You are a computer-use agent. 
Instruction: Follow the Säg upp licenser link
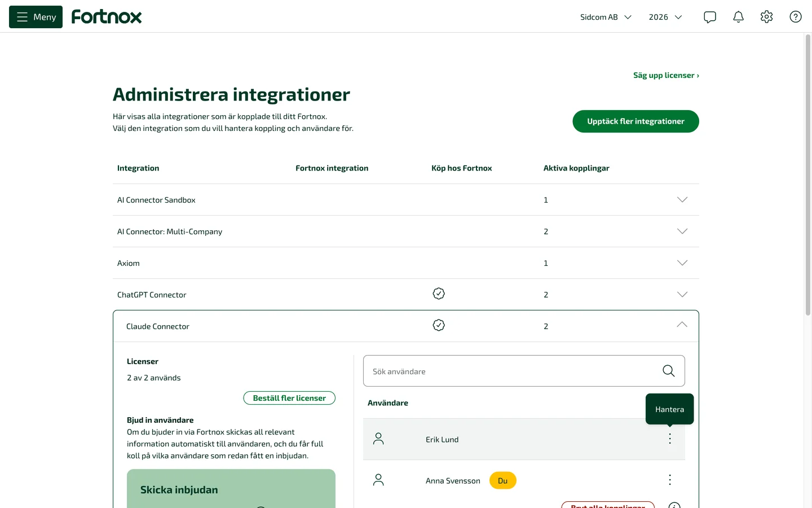click(x=666, y=75)
